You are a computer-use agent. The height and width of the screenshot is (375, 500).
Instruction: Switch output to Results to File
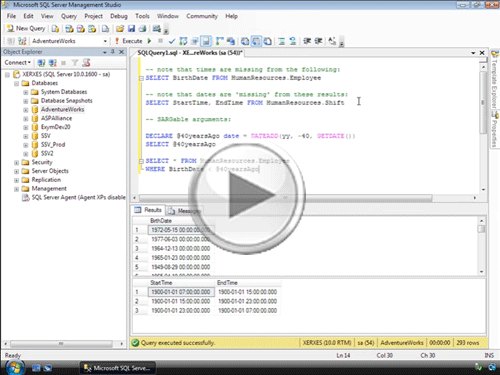pyautogui.click(x=267, y=41)
